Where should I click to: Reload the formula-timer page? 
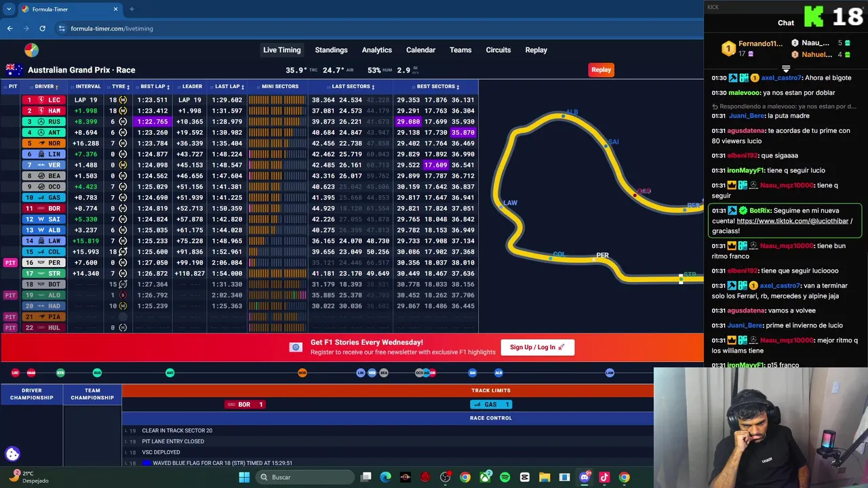(x=42, y=28)
